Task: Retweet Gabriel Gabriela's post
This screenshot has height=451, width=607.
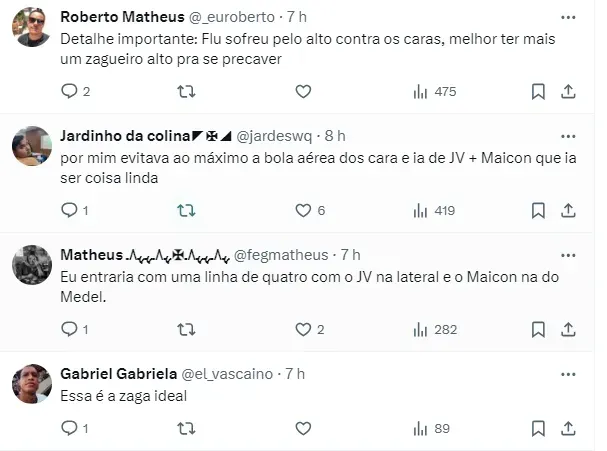Action: click(x=186, y=428)
